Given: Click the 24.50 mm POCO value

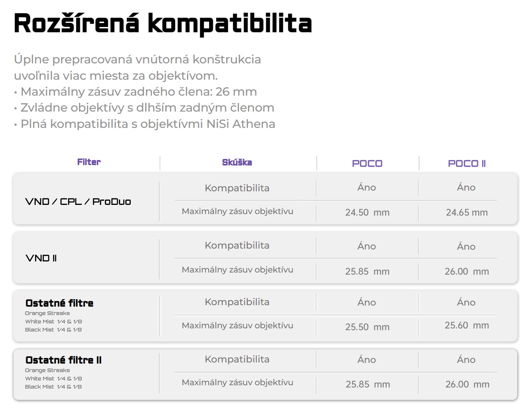Looking at the screenshot, I should (367, 213).
